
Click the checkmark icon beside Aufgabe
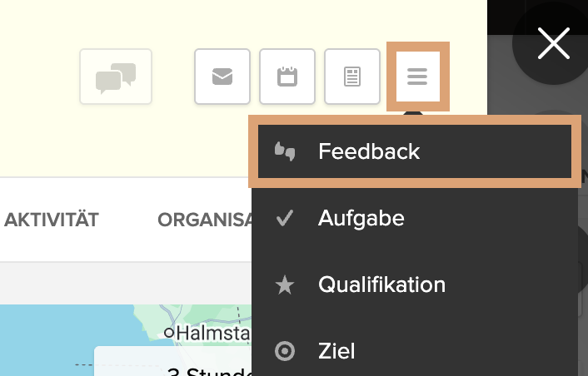[285, 219]
